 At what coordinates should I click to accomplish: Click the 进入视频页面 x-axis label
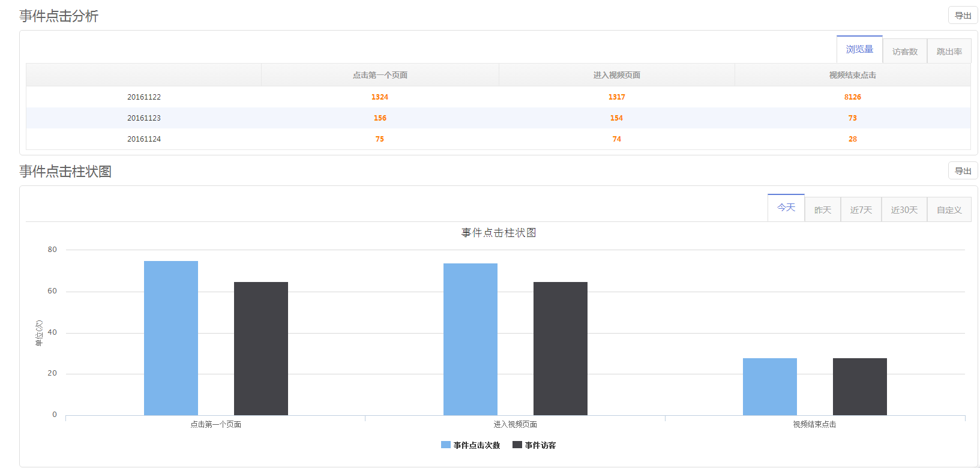tap(515, 424)
